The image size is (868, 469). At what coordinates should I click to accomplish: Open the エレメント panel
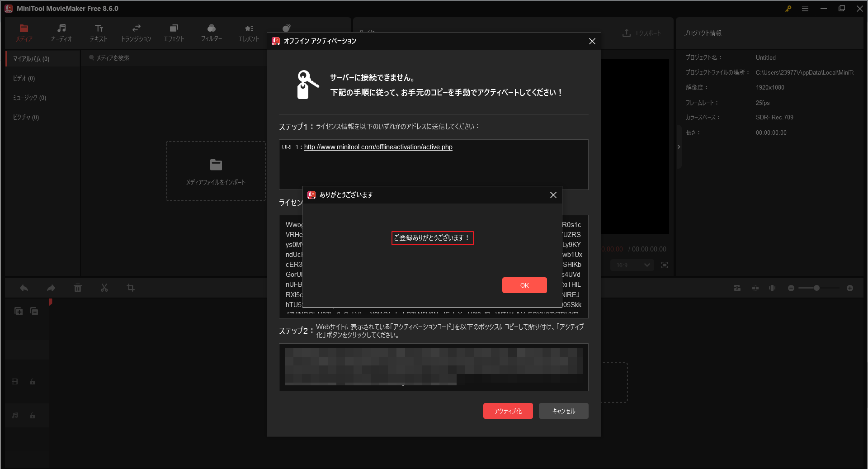(248, 32)
